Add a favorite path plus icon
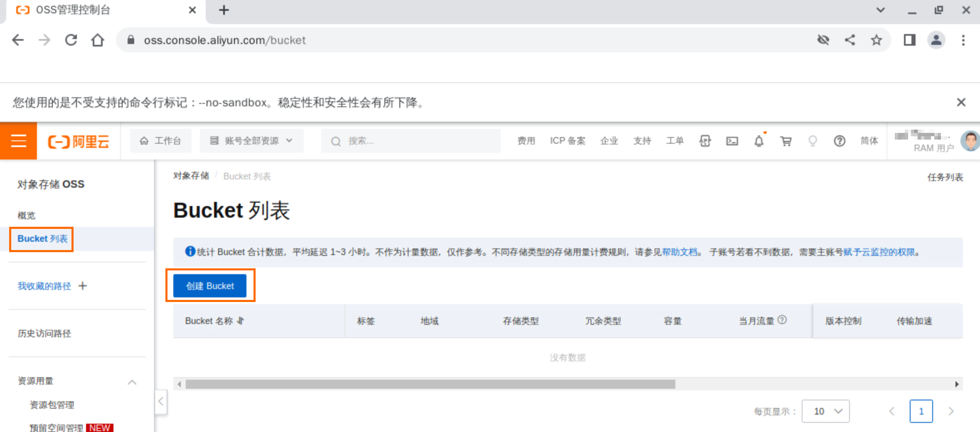The width and height of the screenshot is (980, 432). pyautogui.click(x=83, y=286)
